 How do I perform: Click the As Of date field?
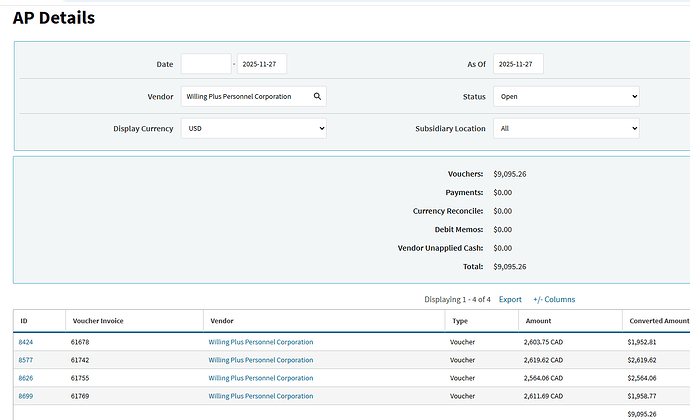(x=517, y=64)
